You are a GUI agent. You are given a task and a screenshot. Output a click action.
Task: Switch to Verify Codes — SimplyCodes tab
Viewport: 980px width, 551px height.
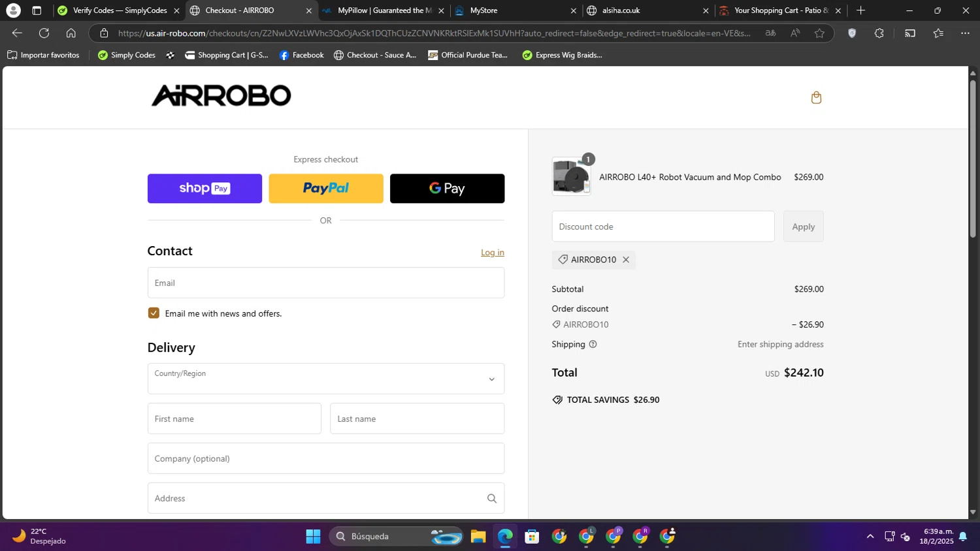click(x=118, y=10)
